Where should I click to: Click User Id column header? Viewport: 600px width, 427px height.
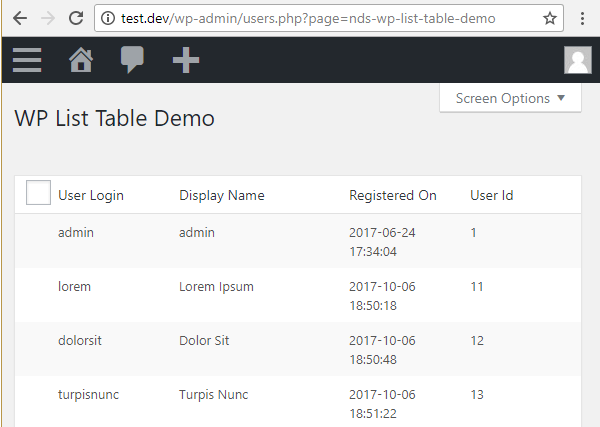point(491,196)
